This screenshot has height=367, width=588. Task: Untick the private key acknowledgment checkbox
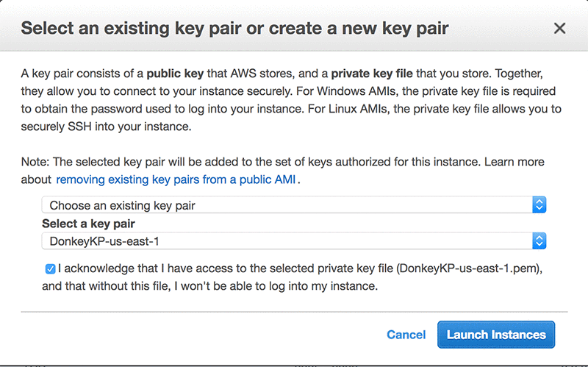(x=49, y=269)
